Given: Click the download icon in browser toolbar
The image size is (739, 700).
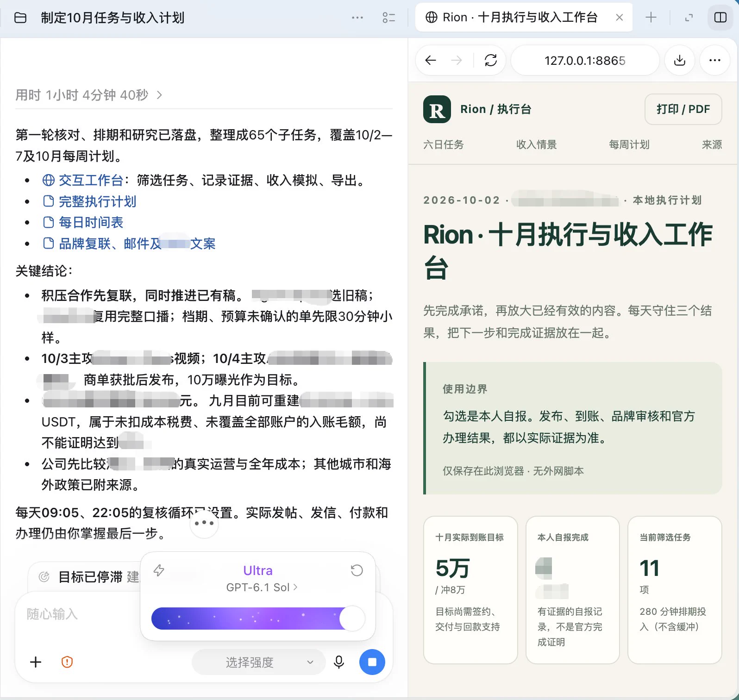Looking at the screenshot, I should tap(680, 60).
